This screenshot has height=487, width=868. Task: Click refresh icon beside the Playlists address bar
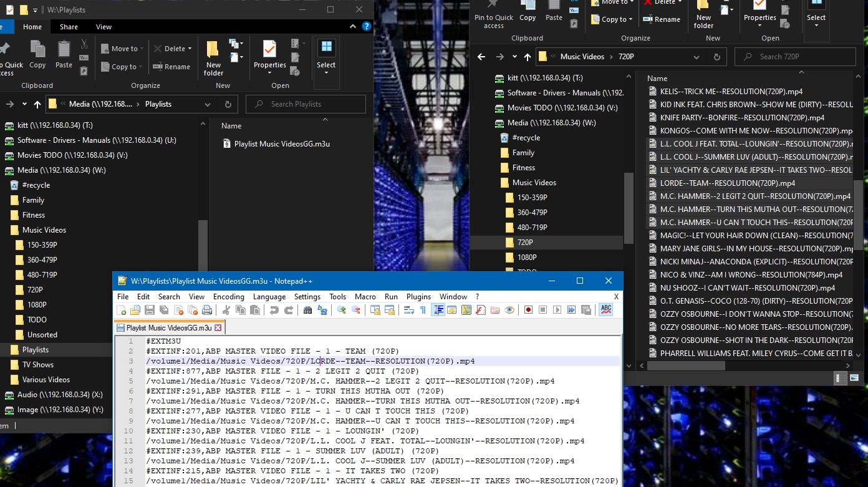[228, 104]
